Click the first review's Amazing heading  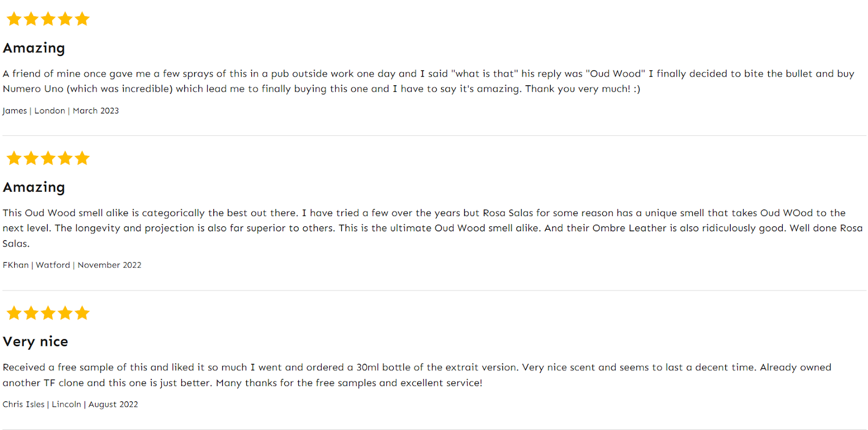coord(34,48)
